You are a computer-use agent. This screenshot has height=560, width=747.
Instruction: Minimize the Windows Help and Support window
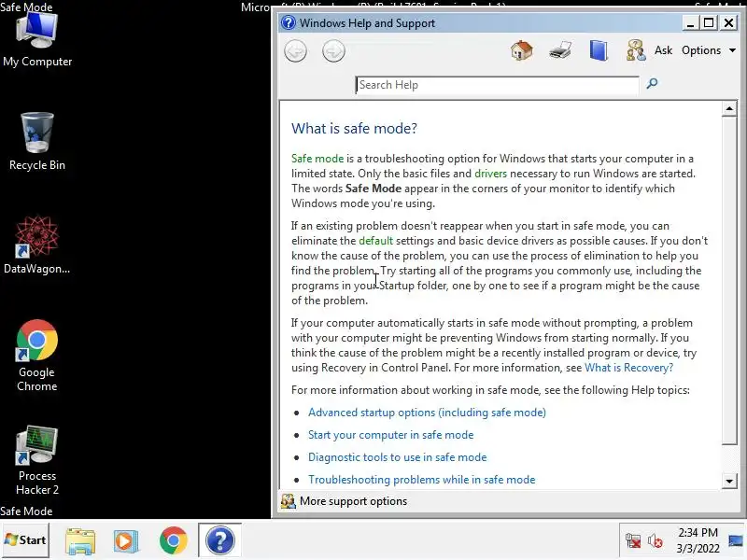click(x=690, y=22)
